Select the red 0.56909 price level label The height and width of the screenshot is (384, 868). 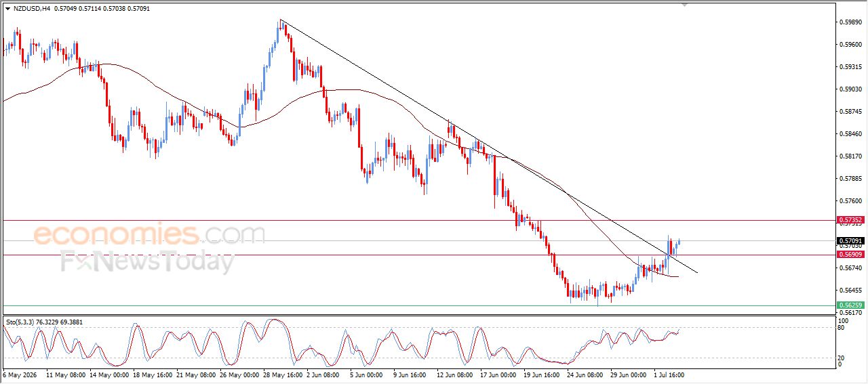[x=850, y=255]
